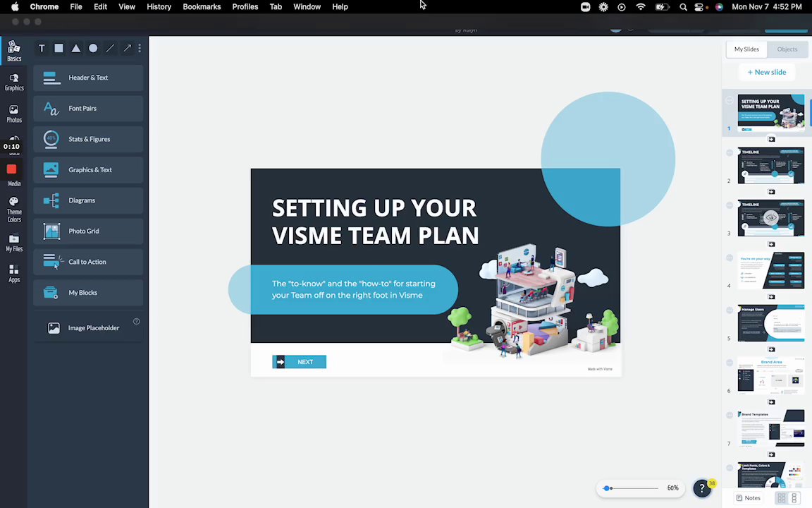Image resolution: width=812 pixels, height=508 pixels.
Task: Open the Basics sidebar section
Action: click(x=14, y=51)
